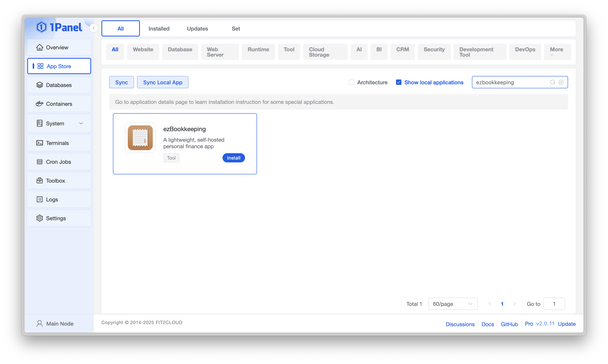Open the Containers section in the sidebar
This screenshot has width=608, height=364.
pos(59,104)
